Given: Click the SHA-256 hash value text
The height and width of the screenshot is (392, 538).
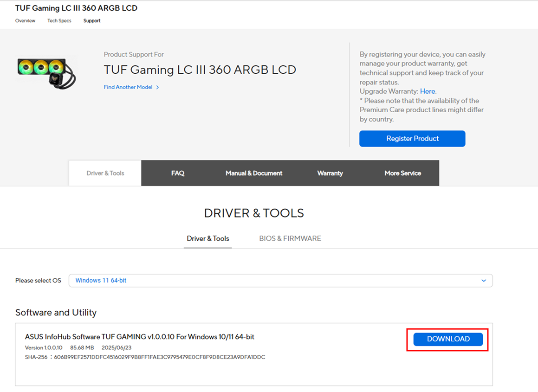Looking at the screenshot, I should (160, 357).
